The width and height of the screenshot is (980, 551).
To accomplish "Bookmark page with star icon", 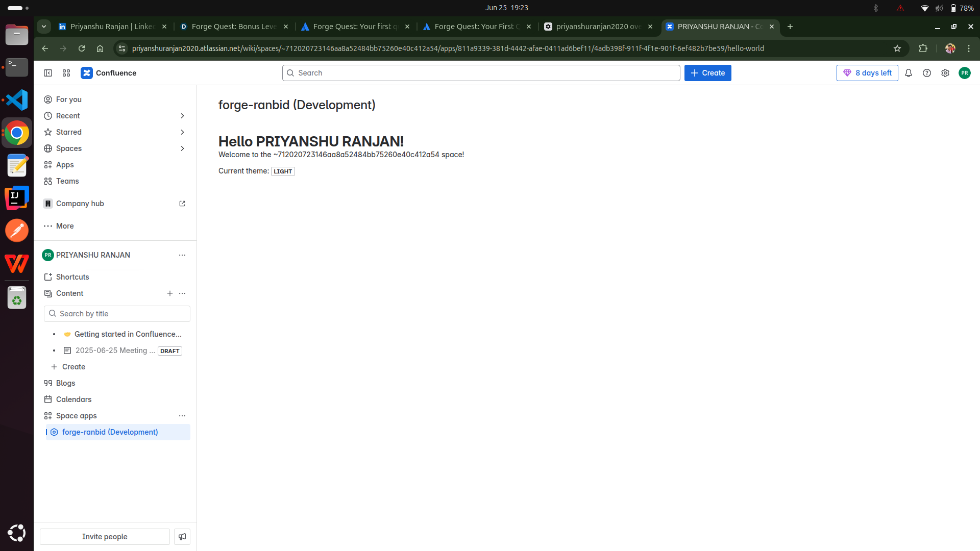I will pos(897,48).
